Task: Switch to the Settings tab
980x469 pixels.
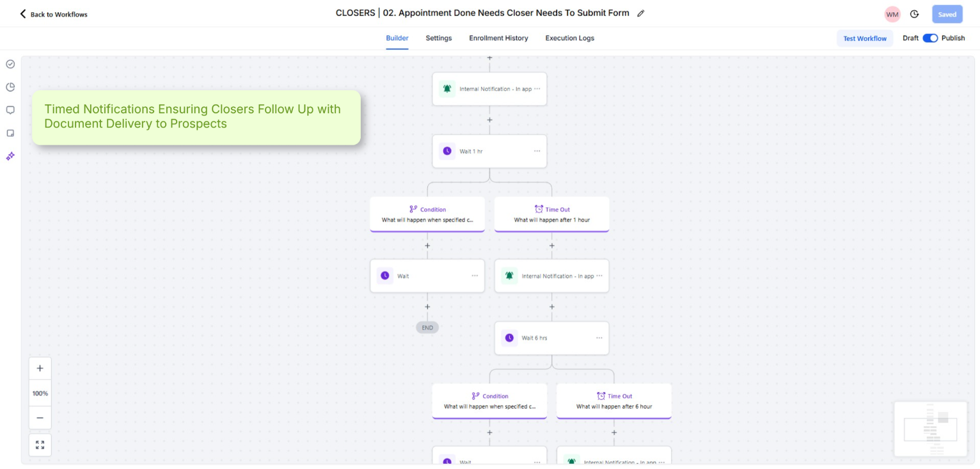Action: [x=439, y=38]
